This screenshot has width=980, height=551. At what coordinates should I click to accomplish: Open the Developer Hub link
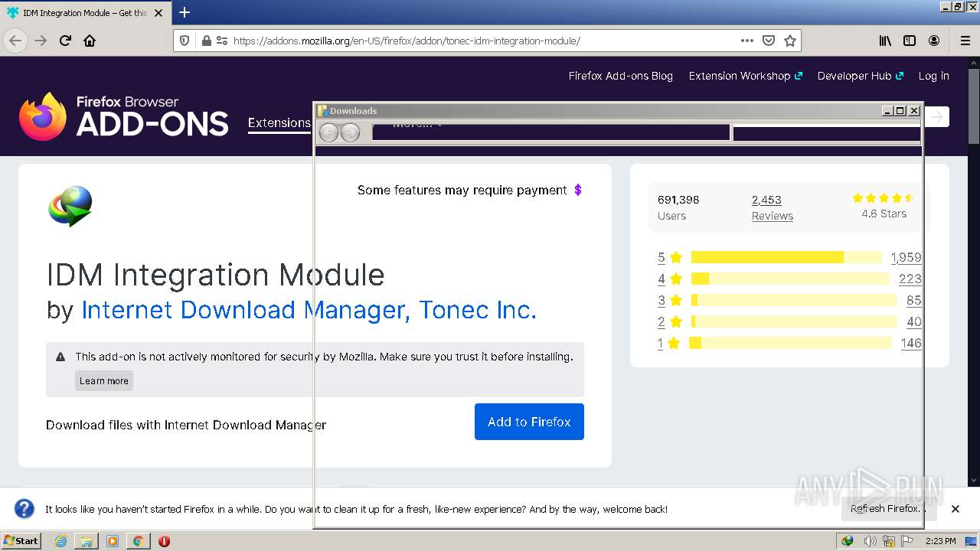coord(860,76)
